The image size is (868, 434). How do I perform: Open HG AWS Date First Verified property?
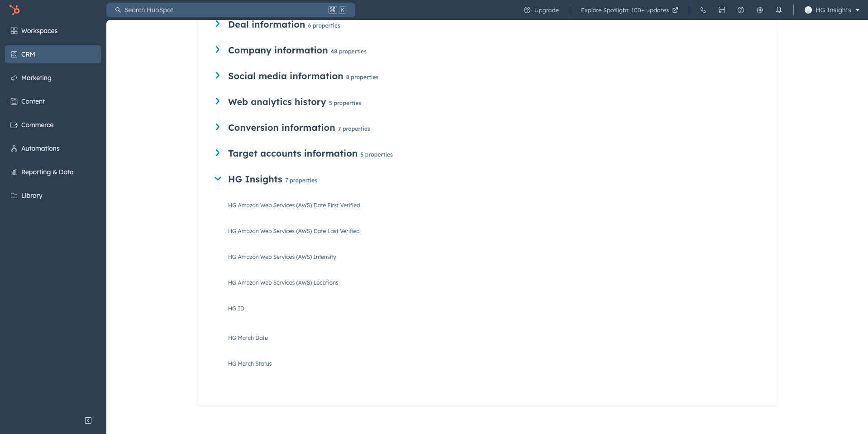tap(294, 205)
